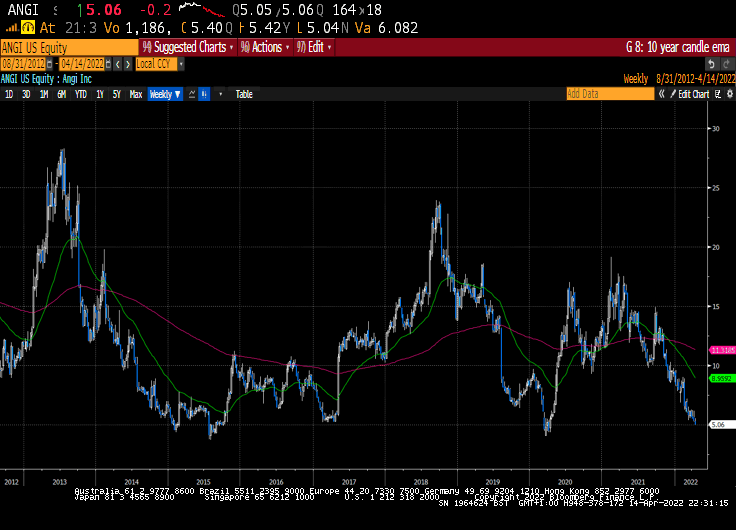Select the 1Y range tab
Screen dimensions: 736x530
[100, 94]
